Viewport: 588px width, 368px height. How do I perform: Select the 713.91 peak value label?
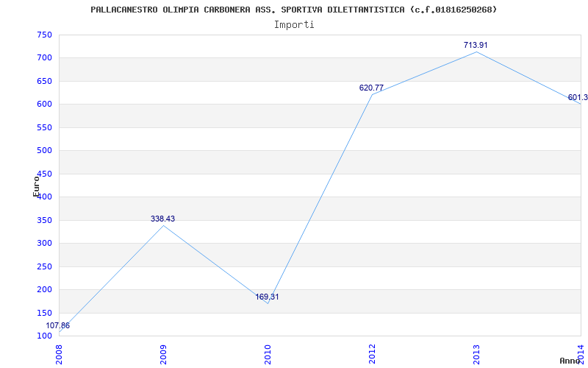coord(476,45)
